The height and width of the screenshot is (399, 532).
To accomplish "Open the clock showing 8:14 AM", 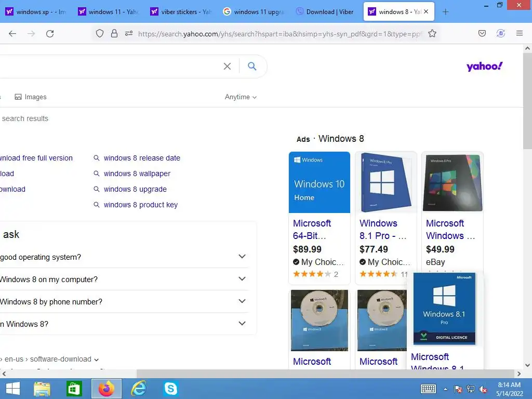I will (x=509, y=389).
